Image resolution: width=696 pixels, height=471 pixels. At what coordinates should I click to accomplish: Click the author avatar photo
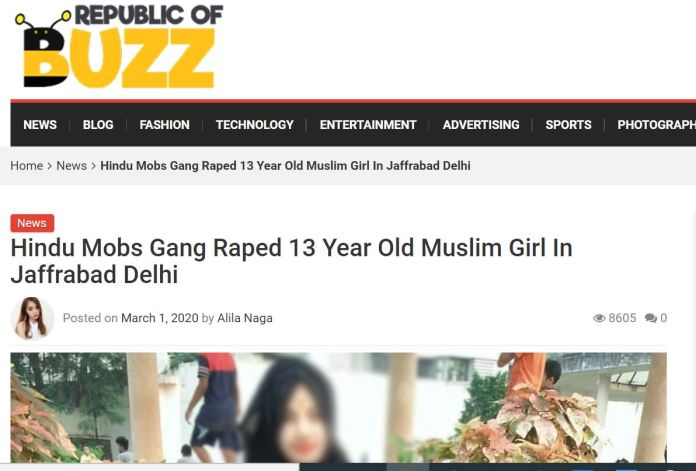[32, 318]
